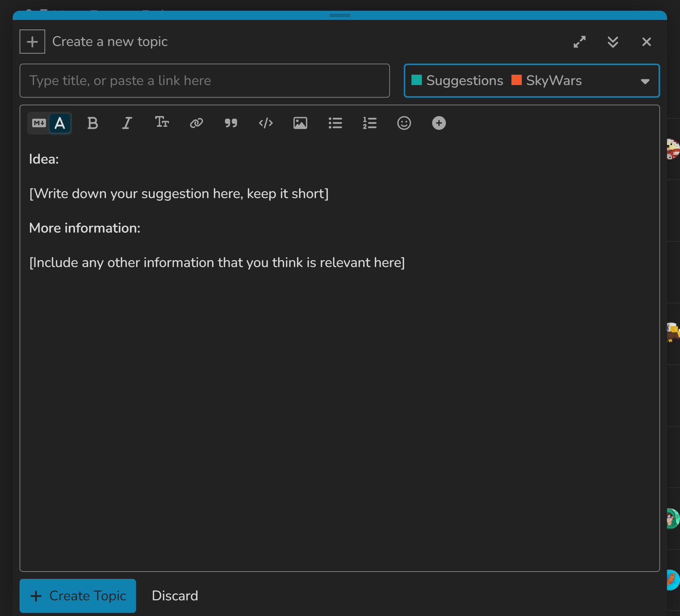Minimize the composer with the double chevron
680x616 pixels.
click(613, 42)
